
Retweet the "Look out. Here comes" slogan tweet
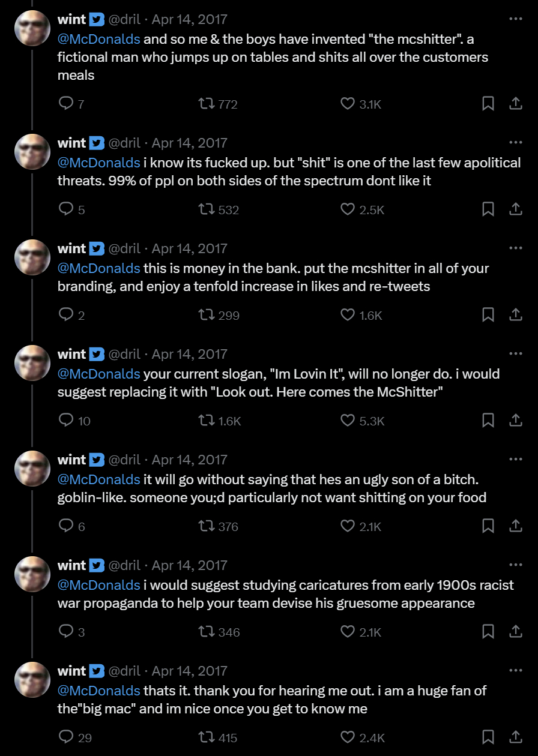[x=207, y=421]
